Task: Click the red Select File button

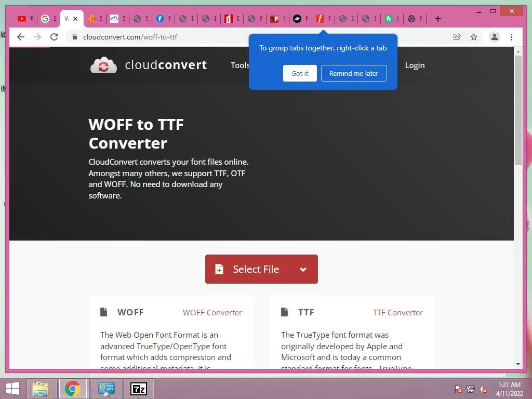Action: (261, 269)
